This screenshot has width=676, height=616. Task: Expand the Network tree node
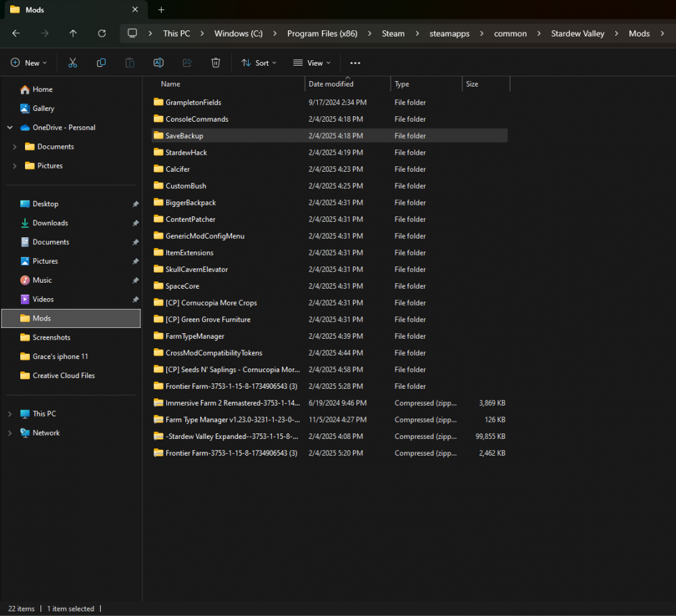pos(10,433)
